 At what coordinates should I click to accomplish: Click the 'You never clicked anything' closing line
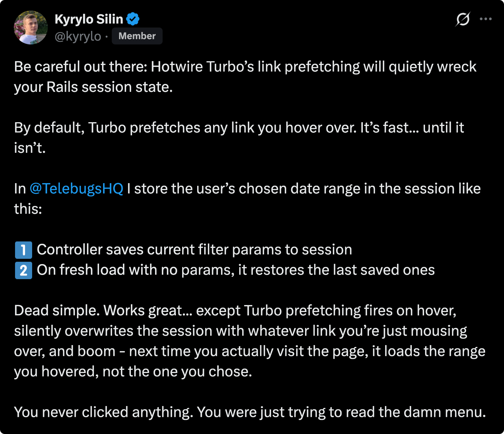[250, 412]
